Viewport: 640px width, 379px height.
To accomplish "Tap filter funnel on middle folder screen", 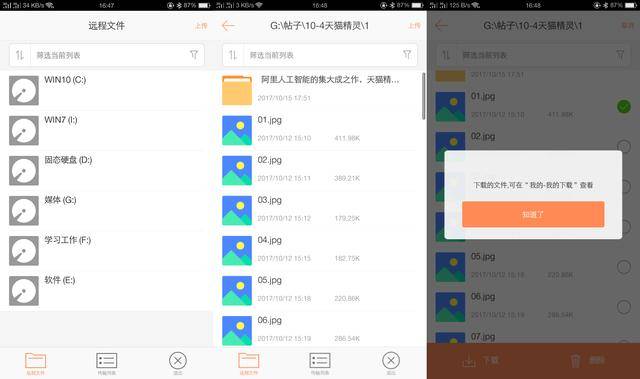I will (407, 54).
